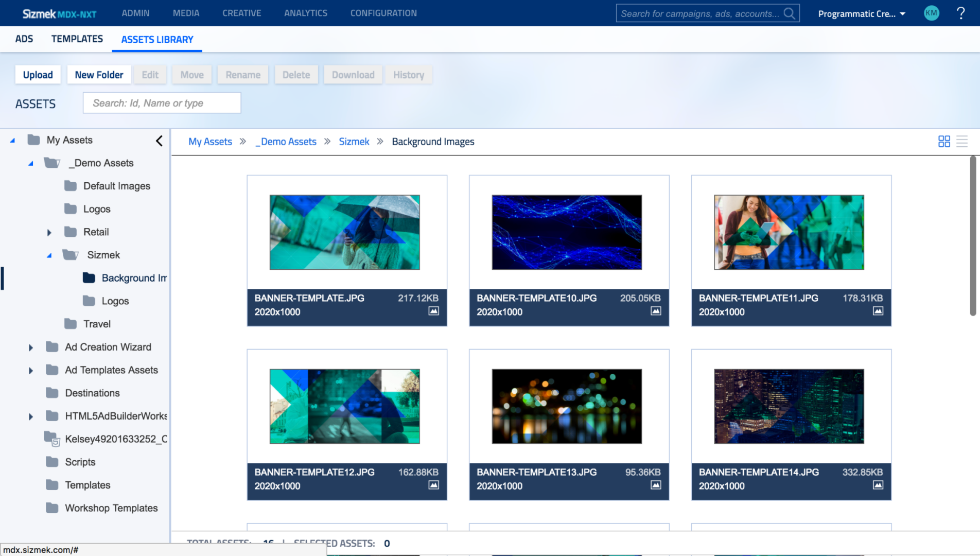Expand the HTML5AdBuilderWorks folder
The width and height of the screenshot is (980, 556).
pos(31,416)
